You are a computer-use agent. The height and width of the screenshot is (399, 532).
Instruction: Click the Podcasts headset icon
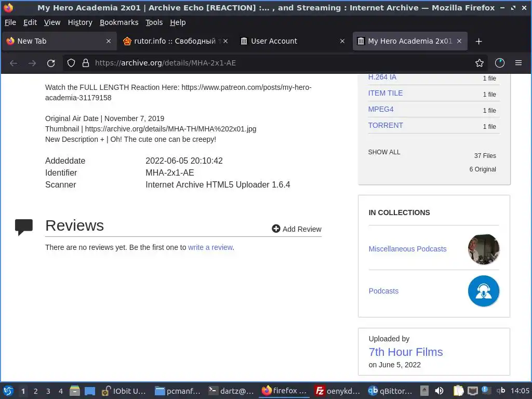[x=484, y=291]
